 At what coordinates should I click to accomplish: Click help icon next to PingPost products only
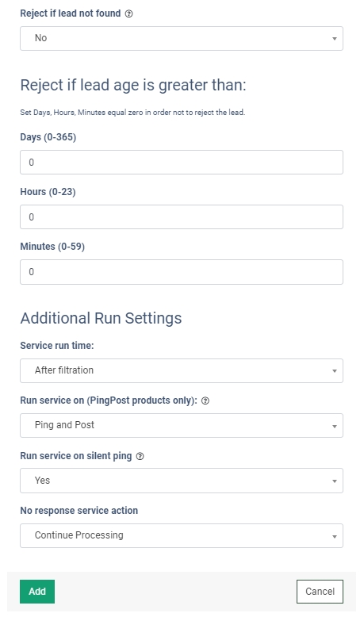(x=205, y=401)
